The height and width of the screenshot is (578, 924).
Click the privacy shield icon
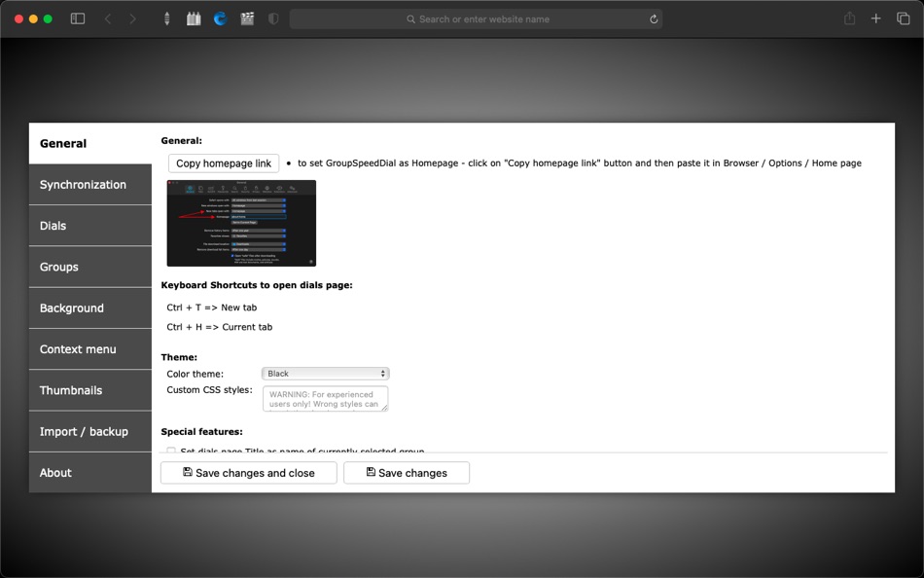click(x=273, y=18)
